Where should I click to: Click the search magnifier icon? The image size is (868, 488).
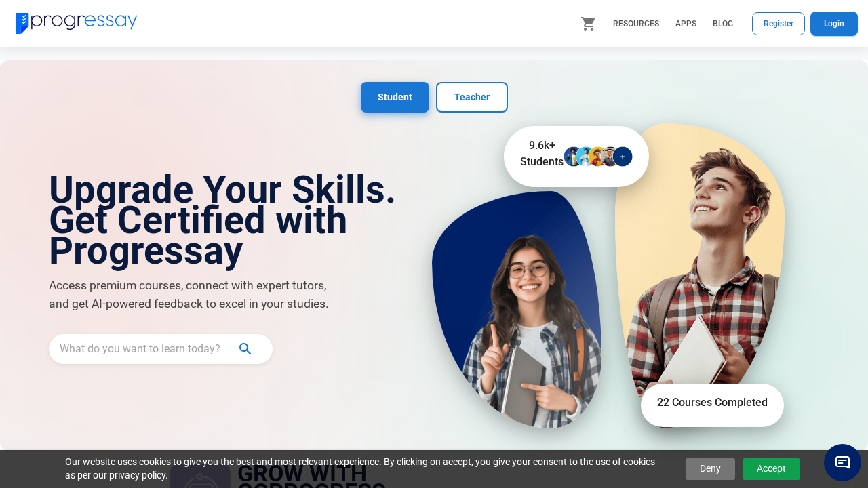245,349
